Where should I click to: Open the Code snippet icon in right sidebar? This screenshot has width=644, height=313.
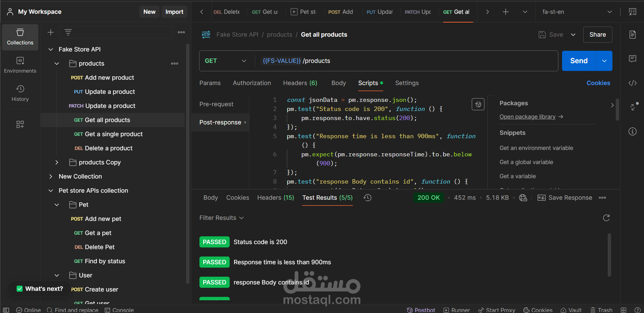633,83
